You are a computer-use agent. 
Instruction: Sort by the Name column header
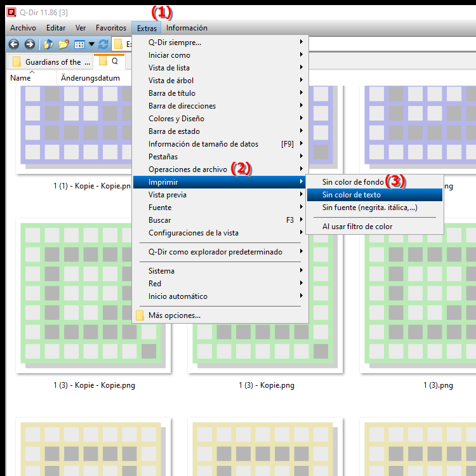[31, 78]
